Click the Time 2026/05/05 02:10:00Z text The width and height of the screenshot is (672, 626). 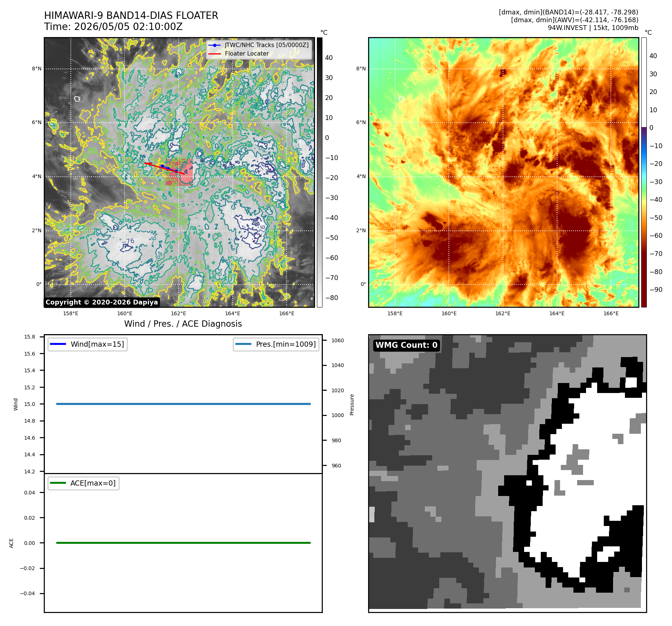113,27
